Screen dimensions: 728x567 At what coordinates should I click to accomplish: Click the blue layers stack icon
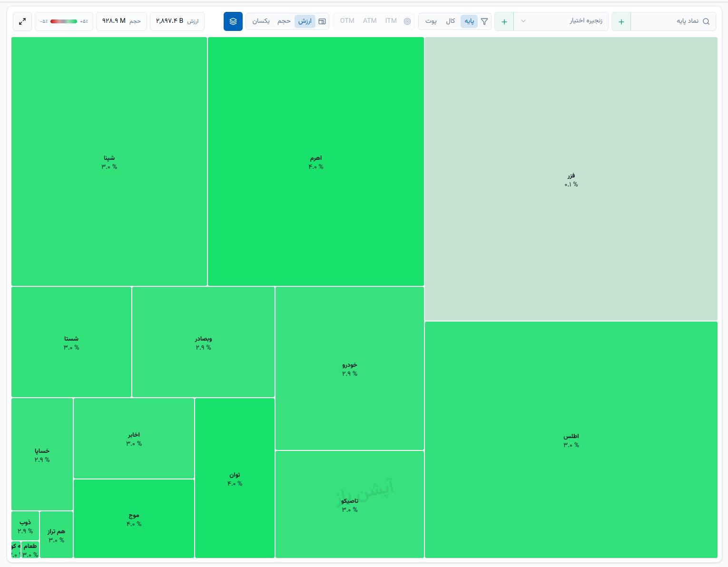pos(233,21)
